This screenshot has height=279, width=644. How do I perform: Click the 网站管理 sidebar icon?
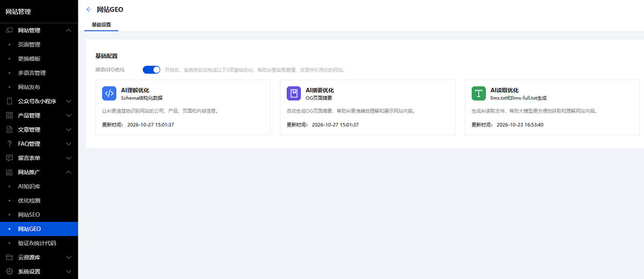[9, 31]
